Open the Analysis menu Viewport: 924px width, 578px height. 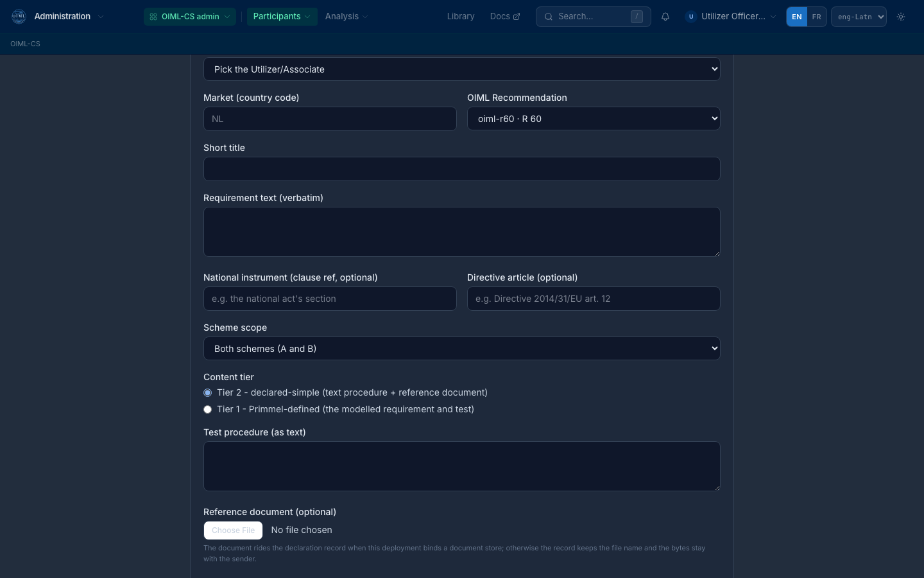coord(346,17)
